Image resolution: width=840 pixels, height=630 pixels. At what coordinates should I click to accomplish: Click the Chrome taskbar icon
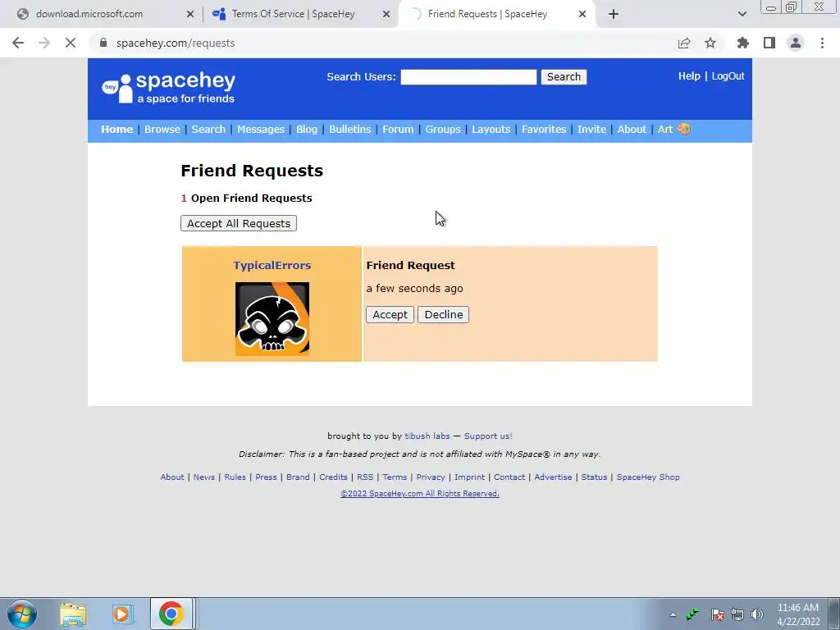tap(171, 614)
